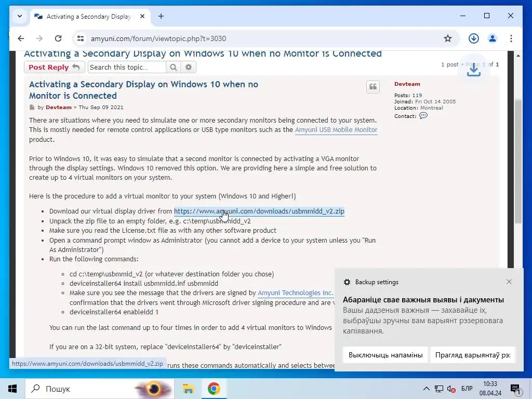This screenshot has height=399, width=532.
Task: Click the Chrome taskbar icon
Action: click(x=214, y=389)
